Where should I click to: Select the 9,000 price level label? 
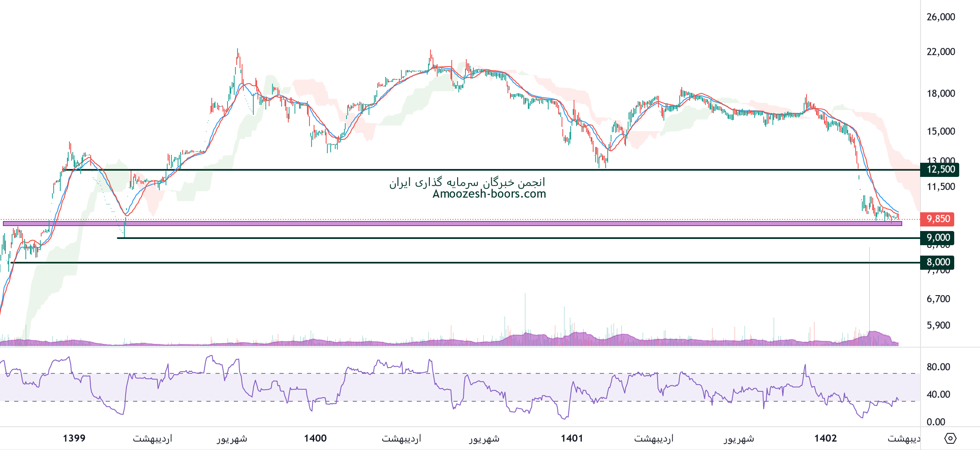(938, 238)
